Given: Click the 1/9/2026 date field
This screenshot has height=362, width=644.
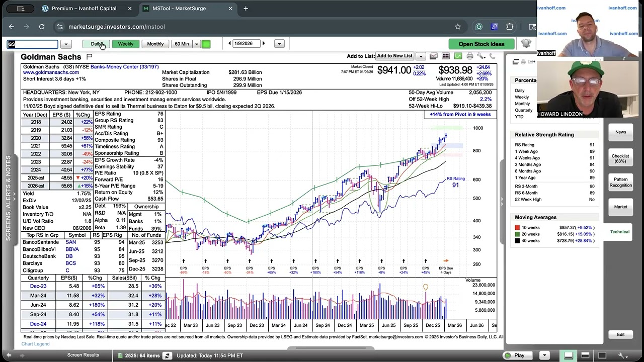Looking at the screenshot, I should click(247, 44).
